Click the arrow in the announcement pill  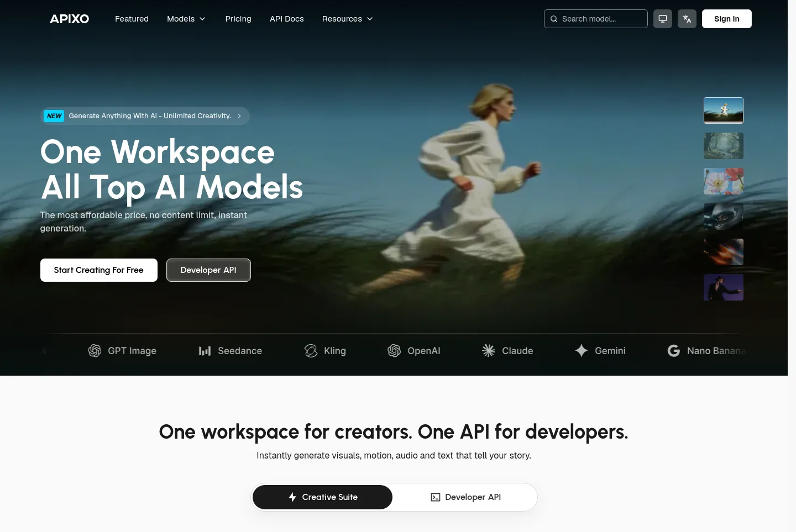239,116
